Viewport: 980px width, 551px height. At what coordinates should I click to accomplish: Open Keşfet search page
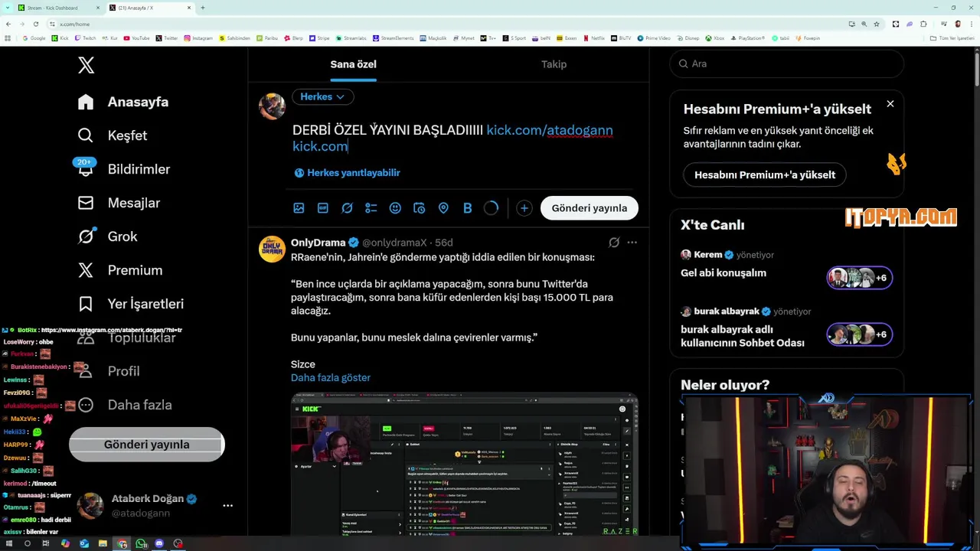[x=113, y=135]
